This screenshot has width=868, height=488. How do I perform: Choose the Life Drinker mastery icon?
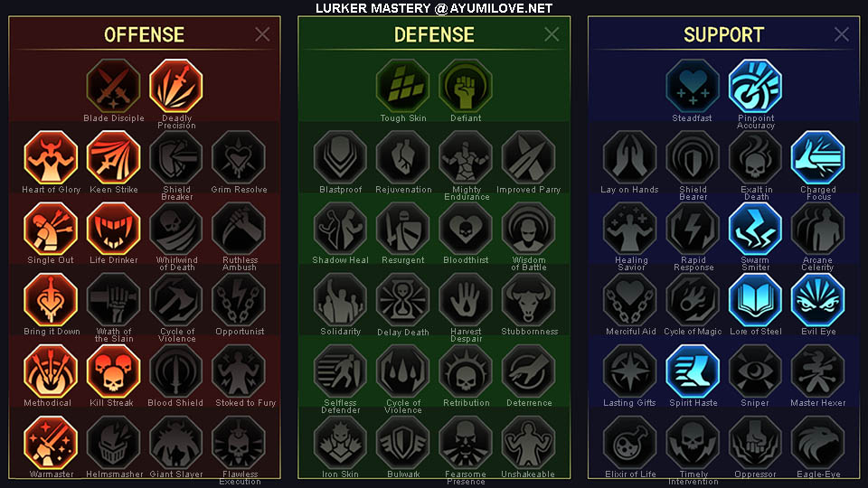point(114,229)
